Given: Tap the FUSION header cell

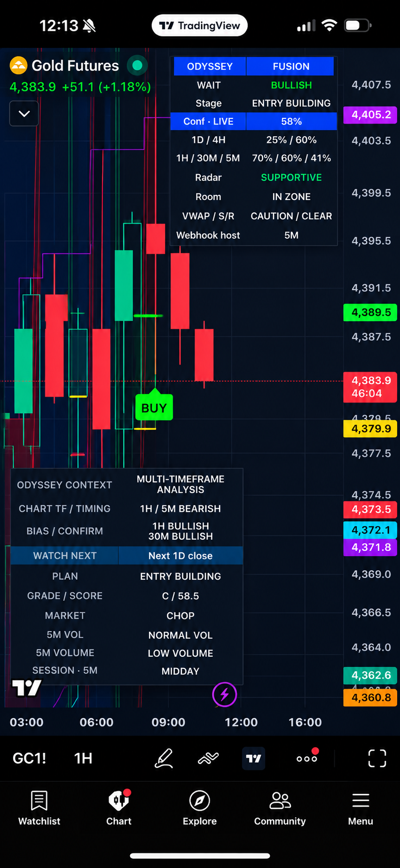Looking at the screenshot, I should (x=291, y=66).
